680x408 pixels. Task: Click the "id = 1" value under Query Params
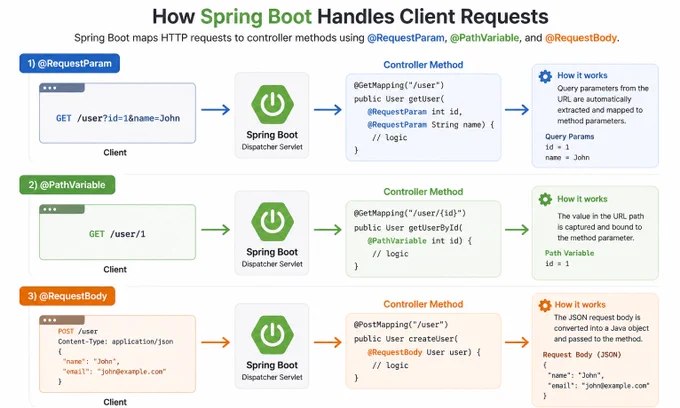557,147
